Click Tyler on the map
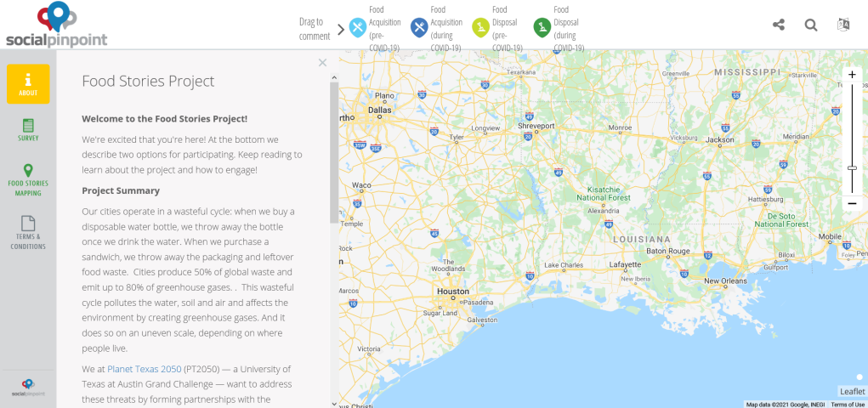Viewport: 868px width, 408px height. pyautogui.click(x=457, y=137)
